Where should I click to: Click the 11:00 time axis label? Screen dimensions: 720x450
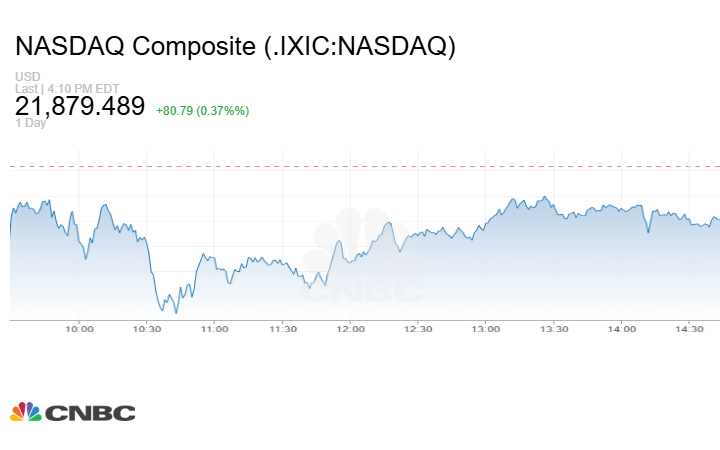214,329
